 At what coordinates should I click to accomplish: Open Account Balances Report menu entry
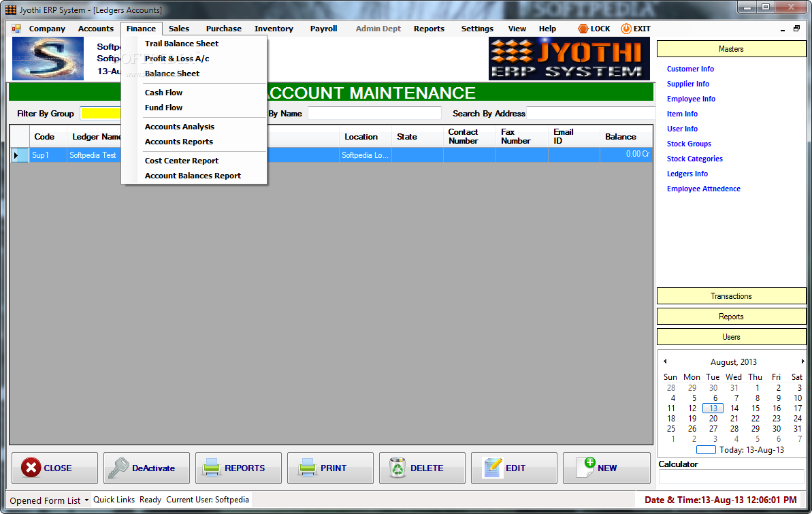pos(194,176)
